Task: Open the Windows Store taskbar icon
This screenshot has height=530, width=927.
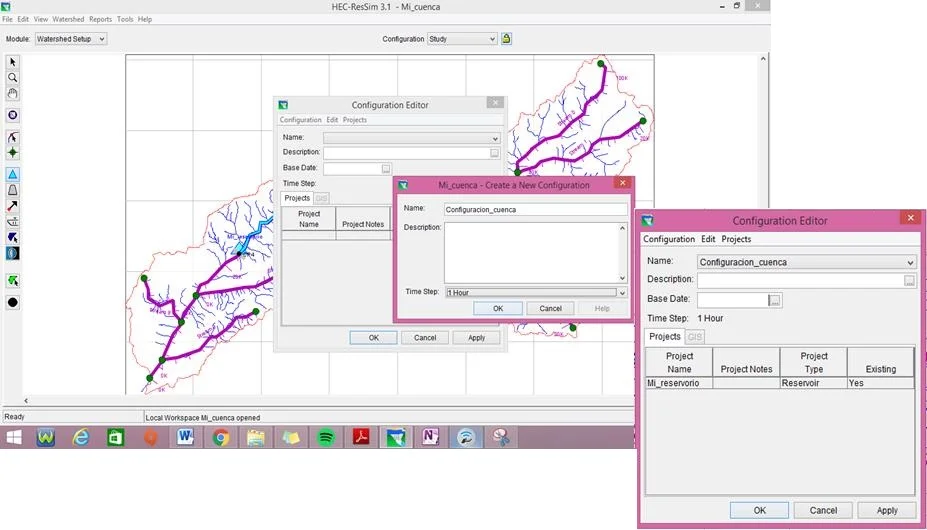Action: coord(115,437)
